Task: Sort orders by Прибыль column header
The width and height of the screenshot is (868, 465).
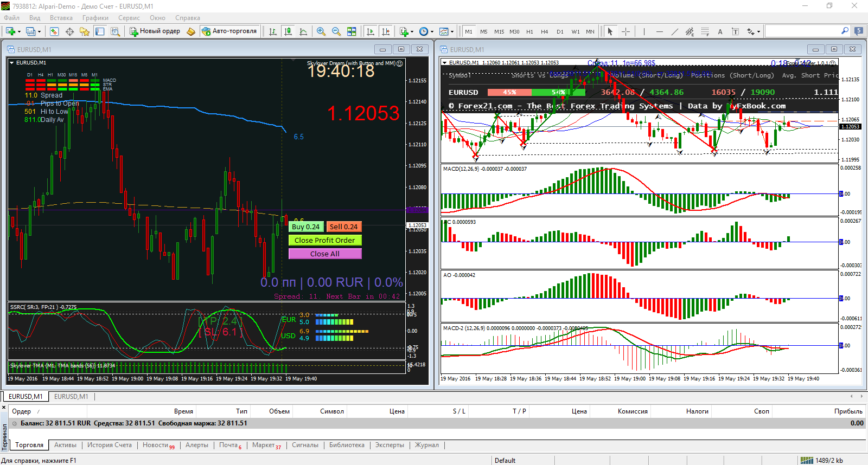Action: coord(848,411)
